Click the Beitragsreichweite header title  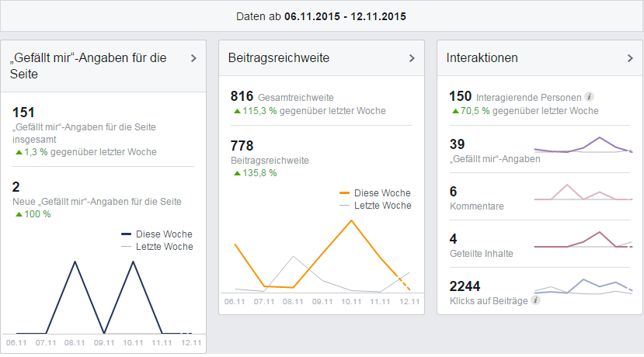tap(278, 58)
